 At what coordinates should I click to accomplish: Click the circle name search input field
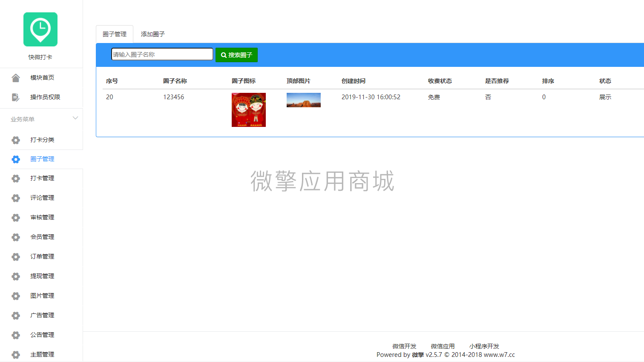click(x=162, y=54)
